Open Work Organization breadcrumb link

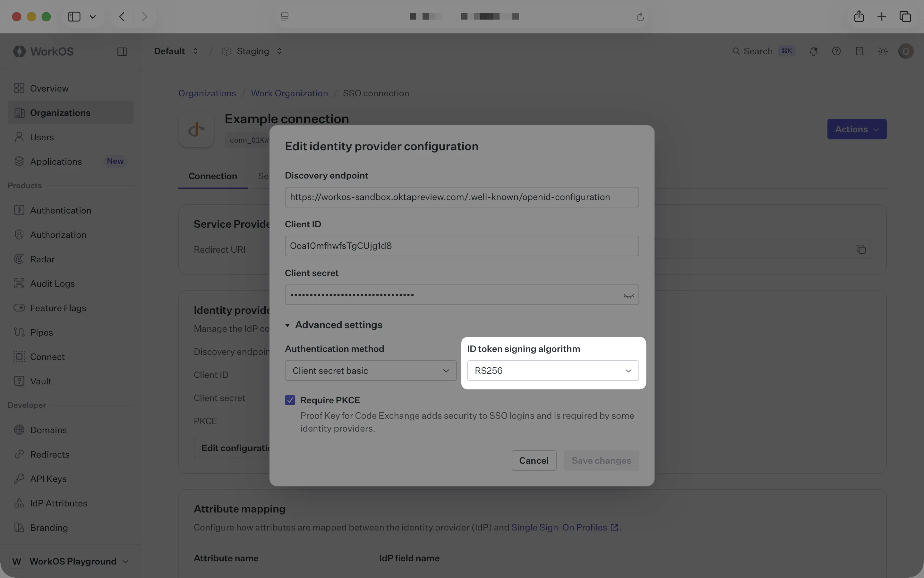tap(289, 93)
